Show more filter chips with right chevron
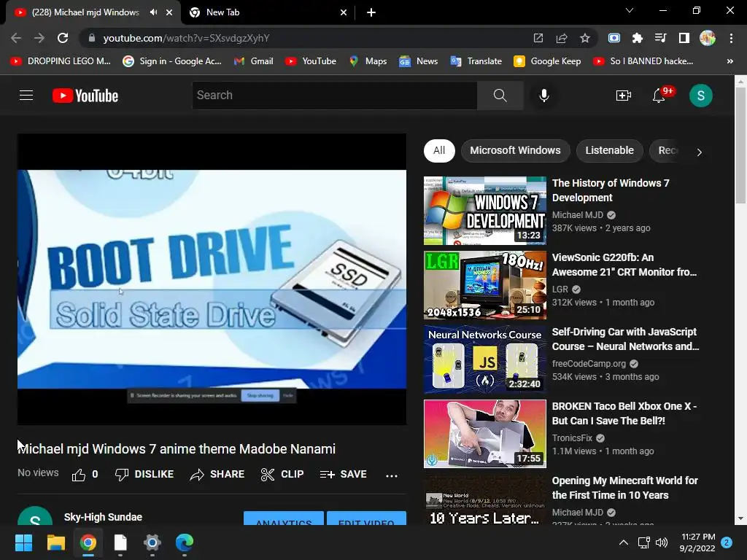Image resolution: width=747 pixels, height=560 pixels. coord(699,152)
